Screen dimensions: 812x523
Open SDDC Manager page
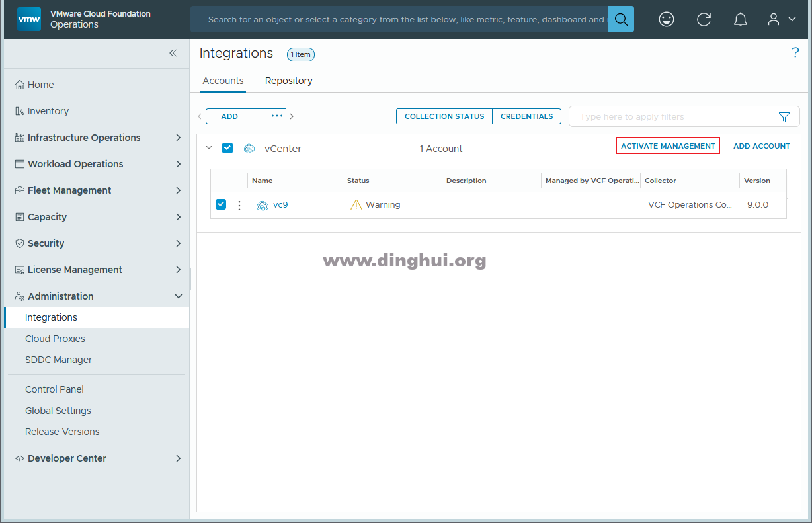(58, 360)
